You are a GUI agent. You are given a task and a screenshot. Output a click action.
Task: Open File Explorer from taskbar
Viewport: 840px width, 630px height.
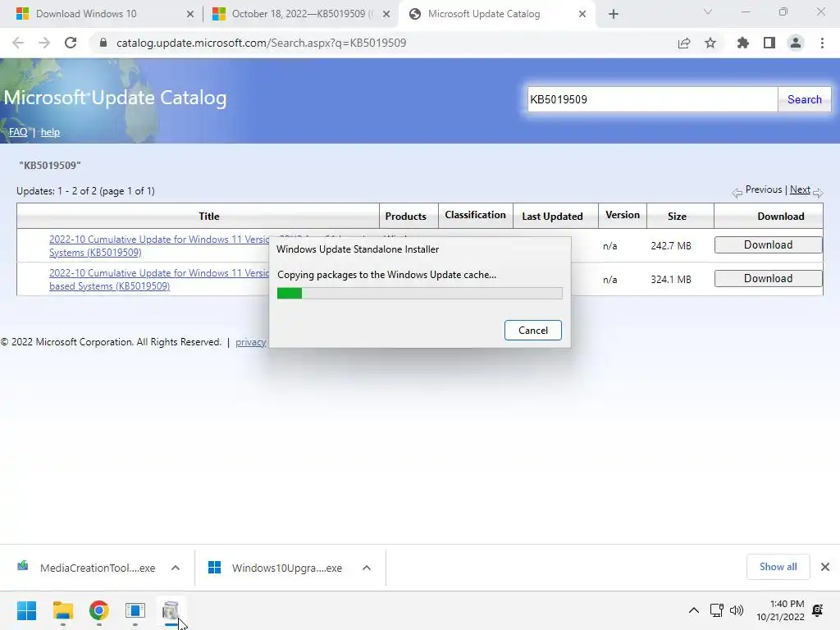[62, 610]
